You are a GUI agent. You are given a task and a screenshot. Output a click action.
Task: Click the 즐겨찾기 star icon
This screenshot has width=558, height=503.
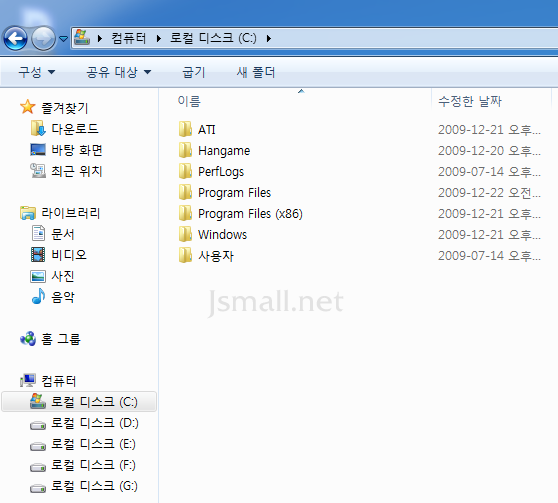(27, 107)
